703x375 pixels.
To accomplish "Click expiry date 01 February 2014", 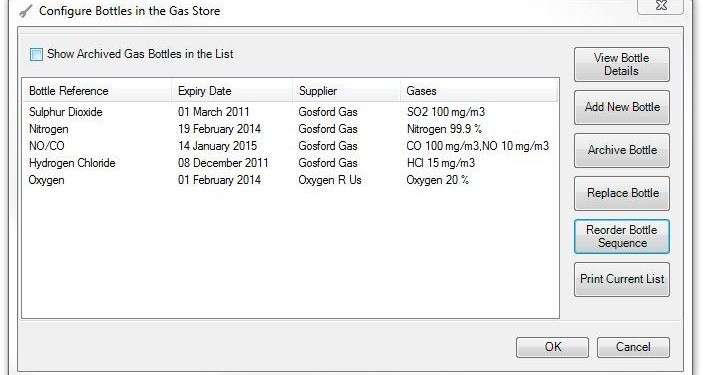I will (219, 180).
